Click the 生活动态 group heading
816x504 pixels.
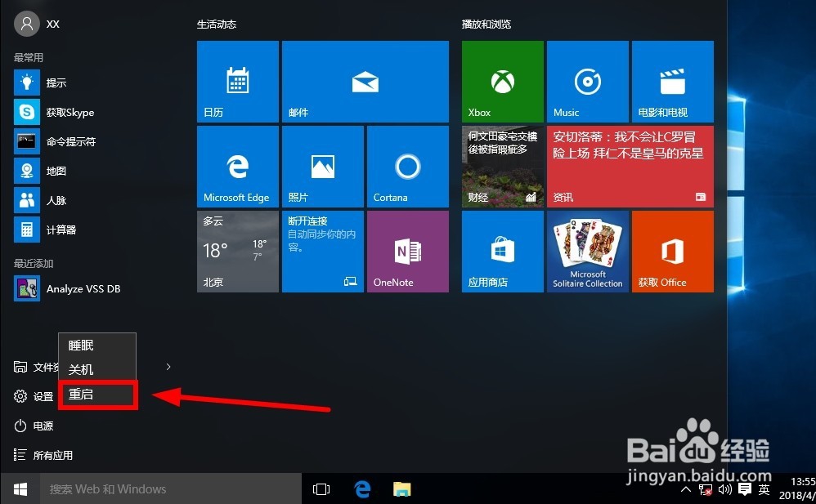tap(217, 25)
